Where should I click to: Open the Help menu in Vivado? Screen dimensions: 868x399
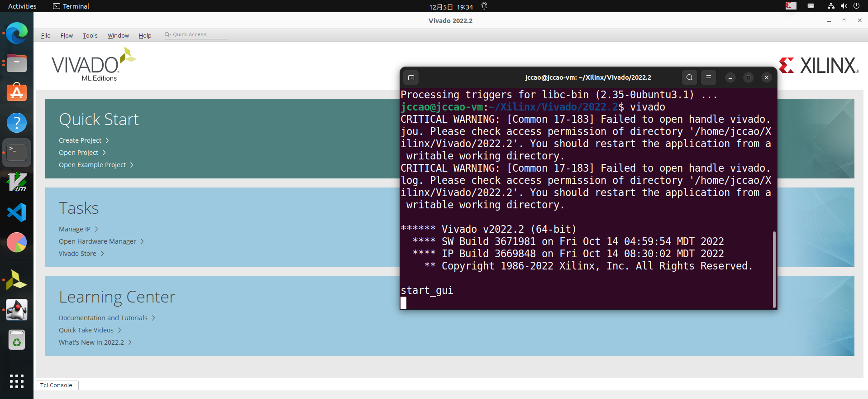coord(145,35)
